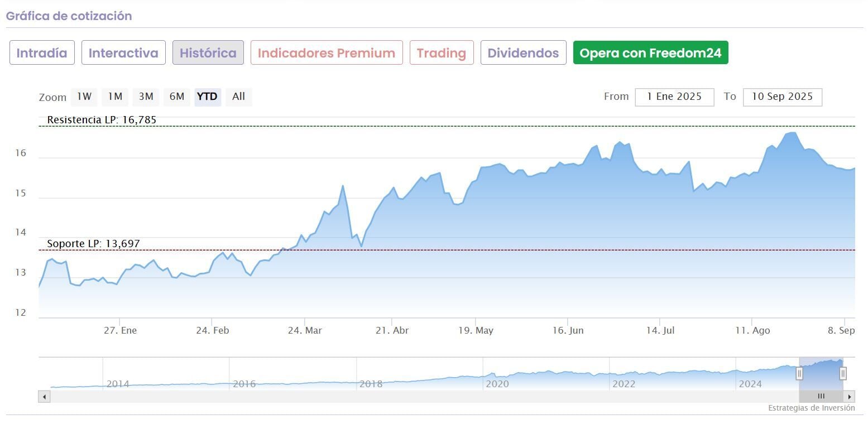This screenshot has width=868, height=424.
Task: Click the navigator scrollbar right arrow
Action: pyautogui.click(x=850, y=397)
